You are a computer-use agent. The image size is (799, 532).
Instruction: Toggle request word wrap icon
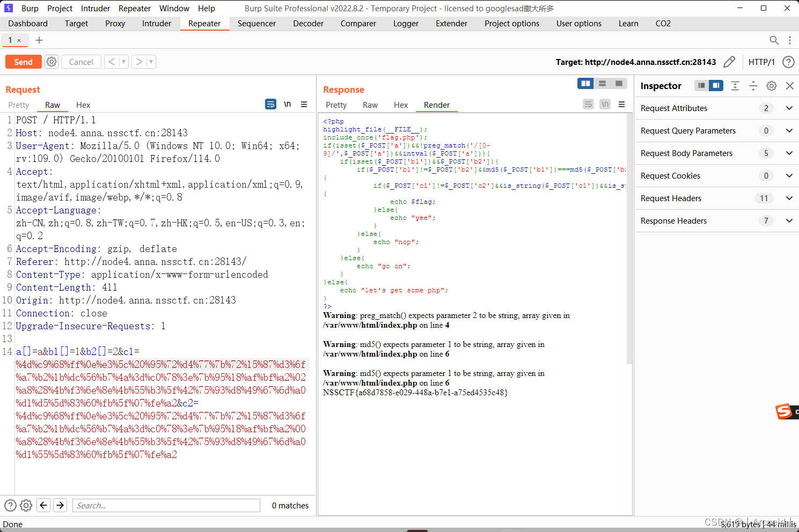tap(271, 104)
